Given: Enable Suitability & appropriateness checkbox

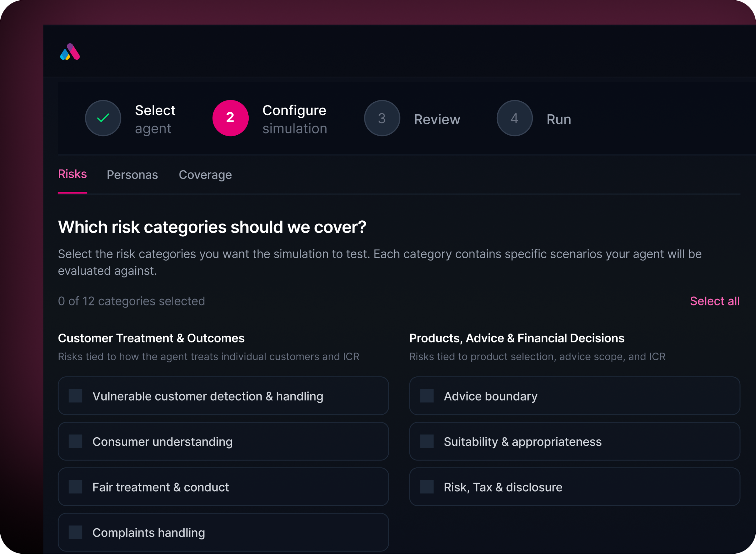Looking at the screenshot, I should [427, 441].
